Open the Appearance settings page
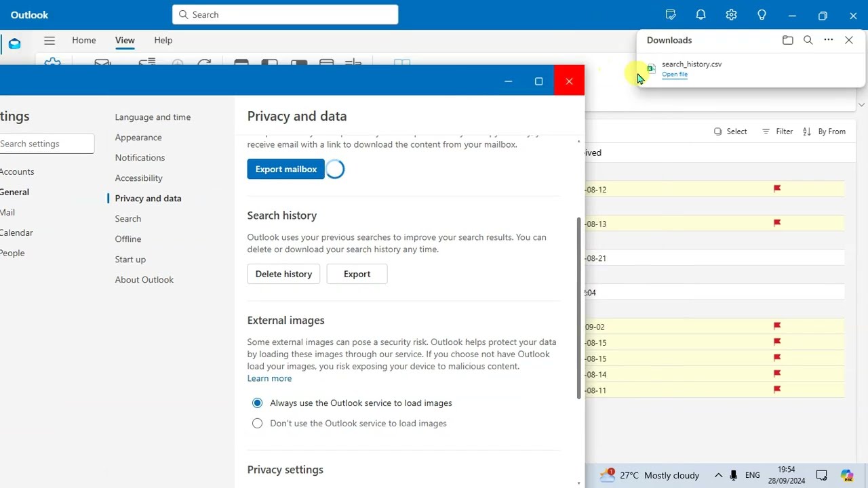This screenshot has width=868, height=488. 138,138
